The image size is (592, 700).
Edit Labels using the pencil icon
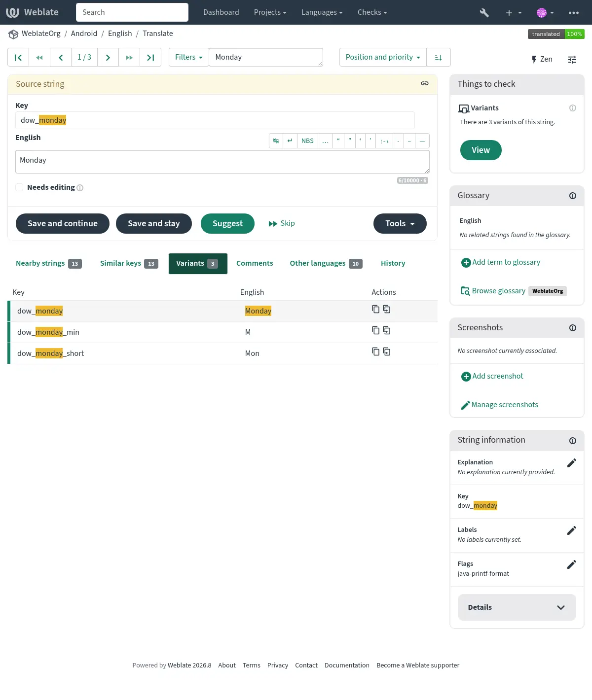572,530
